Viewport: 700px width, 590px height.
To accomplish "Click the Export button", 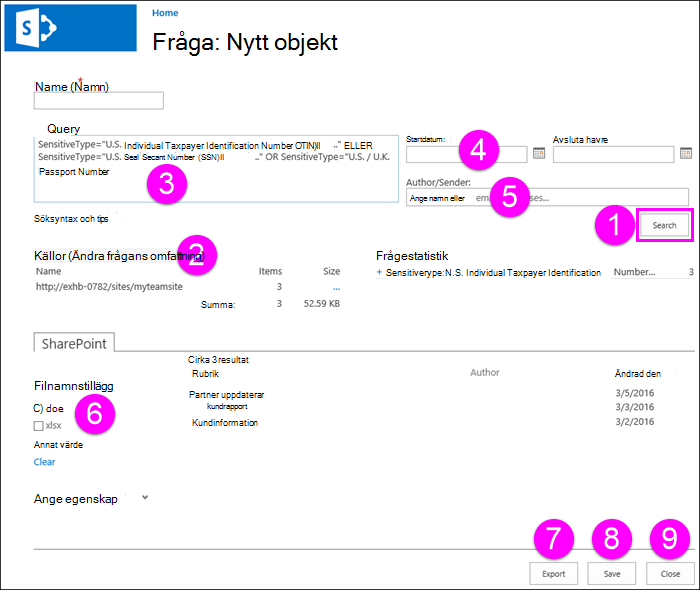I will pos(554,573).
